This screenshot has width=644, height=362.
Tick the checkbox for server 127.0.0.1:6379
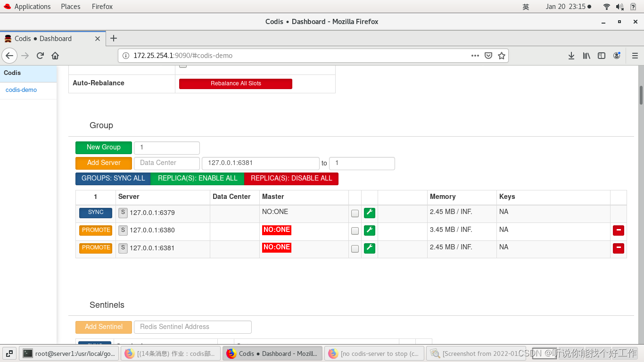[x=355, y=214]
